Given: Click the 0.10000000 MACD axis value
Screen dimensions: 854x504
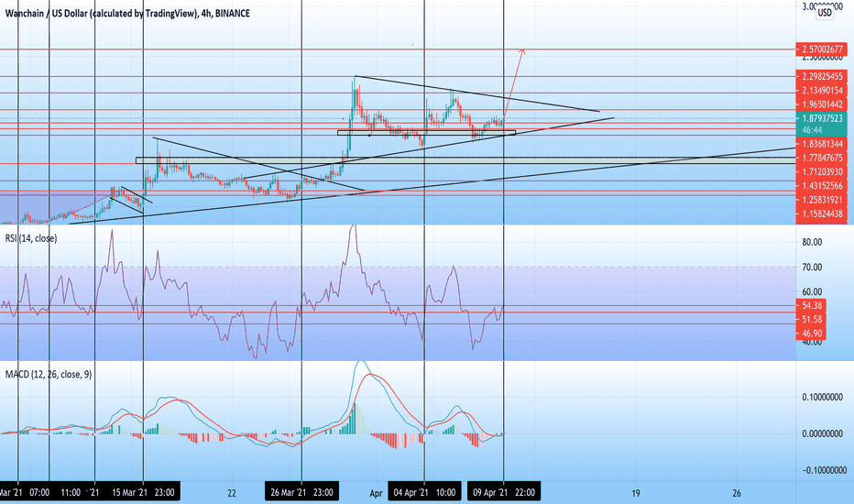Looking at the screenshot, I should [x=823, y=397].
